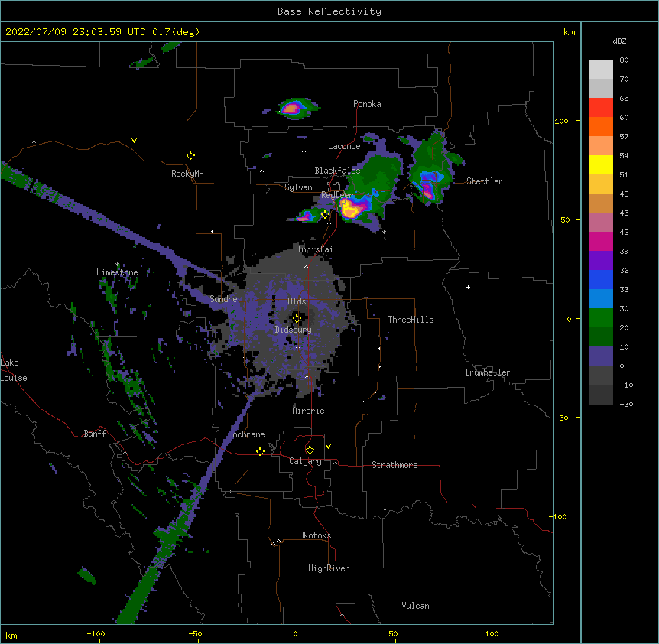The height and width of the screenshot is (644, 659).
Task: Click the Sundre label
Action: click(223, 299)
